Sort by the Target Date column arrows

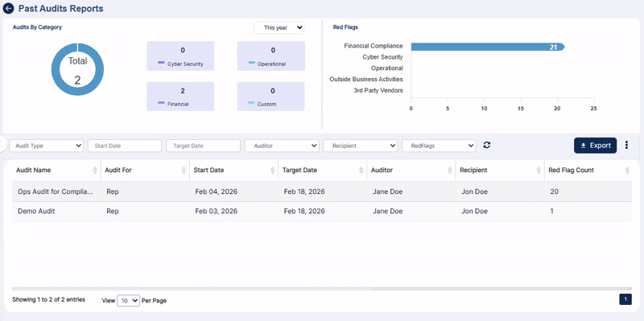(x=361, y=171)
